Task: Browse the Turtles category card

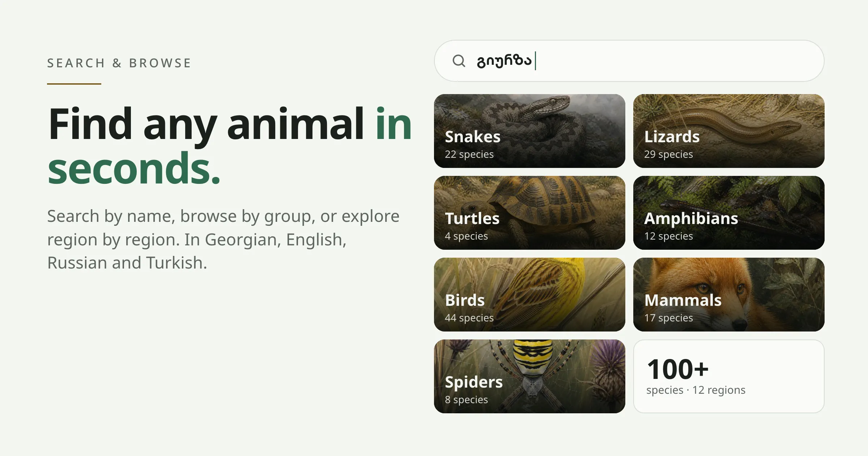Action: point(529,213)
